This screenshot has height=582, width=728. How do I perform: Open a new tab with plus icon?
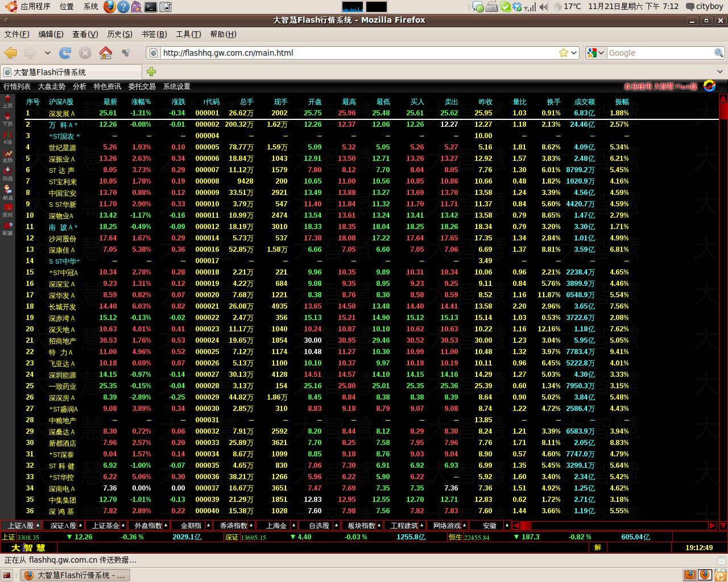[x=151, y=72]
